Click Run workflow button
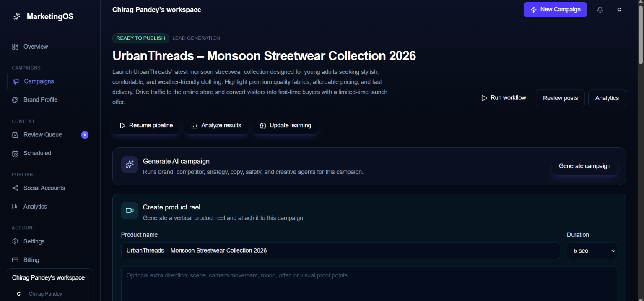The image size is (644, 301). point(504,98)
